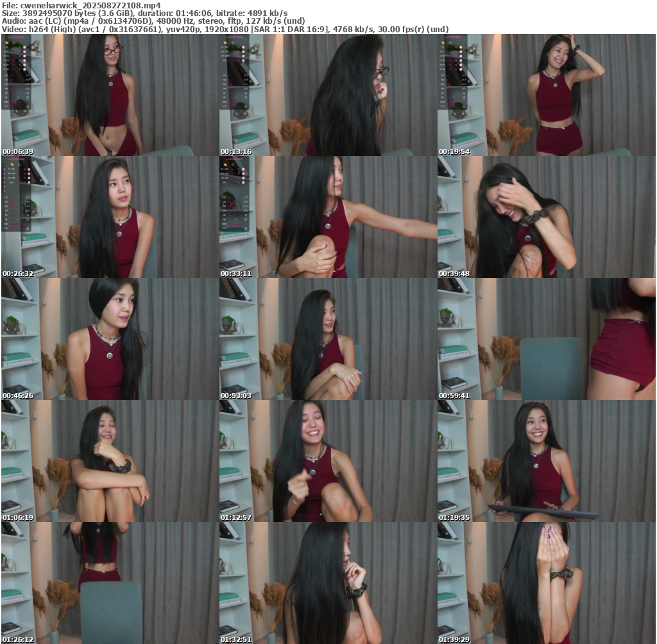
Task: Click the thumbnail timestamped 00:19:54
Action: (546, 95)
